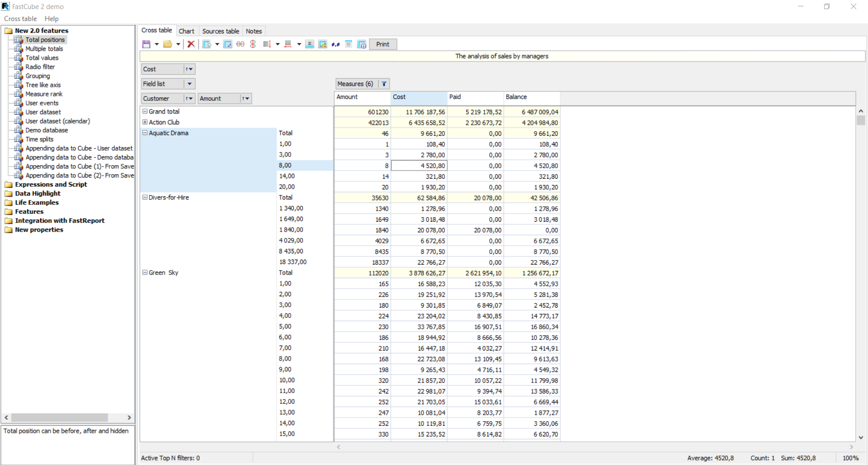This screenshot has height=465, width=868.
Task: Click the number format #.# icon
Action: (x=335, y=44)
